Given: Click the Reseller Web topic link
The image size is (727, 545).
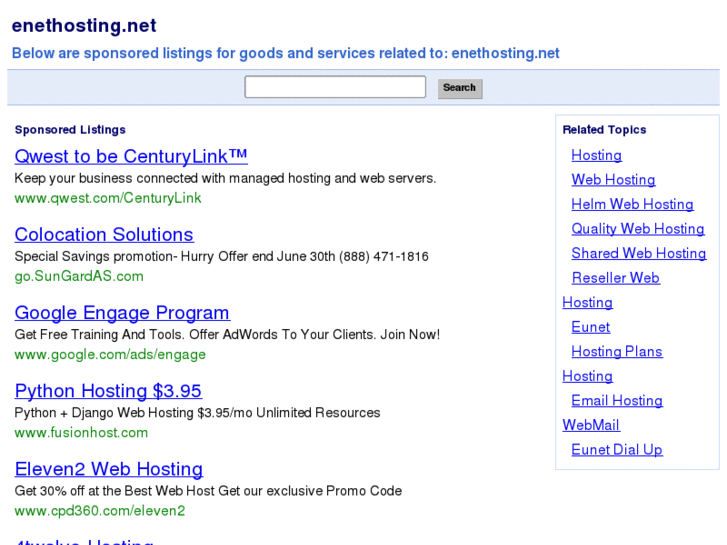Looking at the screenshot, I should coord(615,278).
